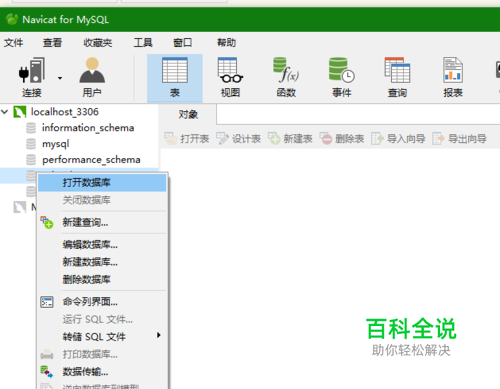Click the performance_schema database icon

pyautogui.click(x=31, y=160)
